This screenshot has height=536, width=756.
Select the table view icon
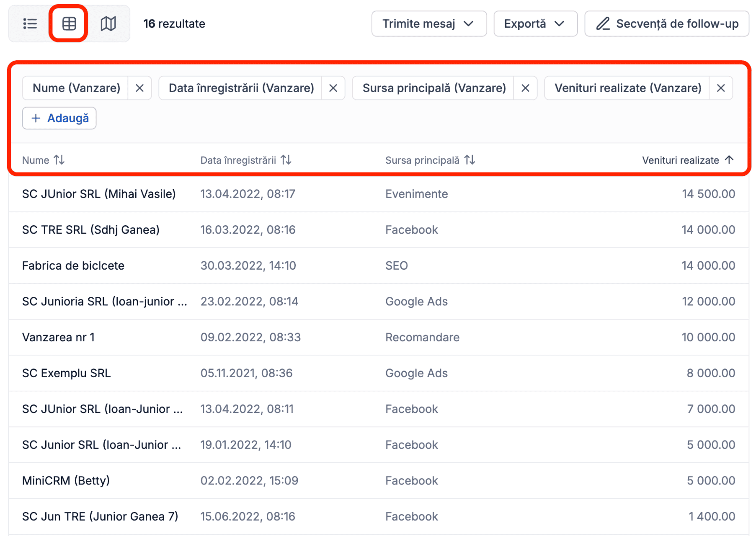69,23
